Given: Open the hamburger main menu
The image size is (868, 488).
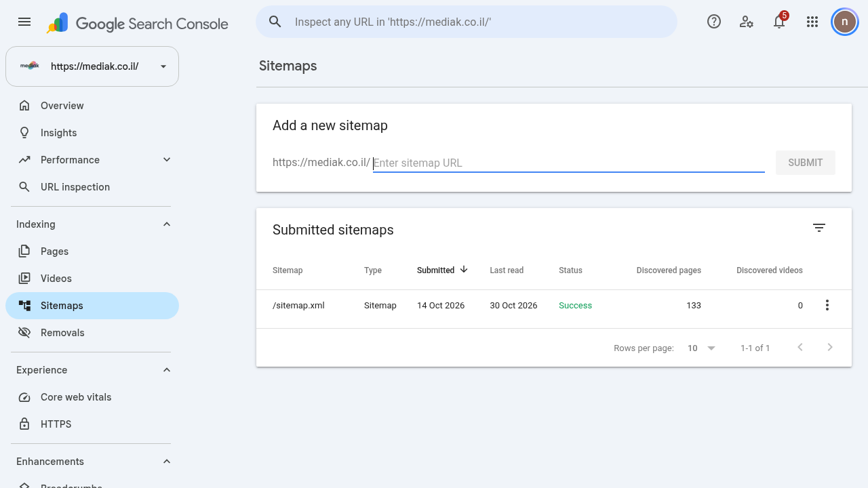Looking at the screenshot, I should (24, 22).
